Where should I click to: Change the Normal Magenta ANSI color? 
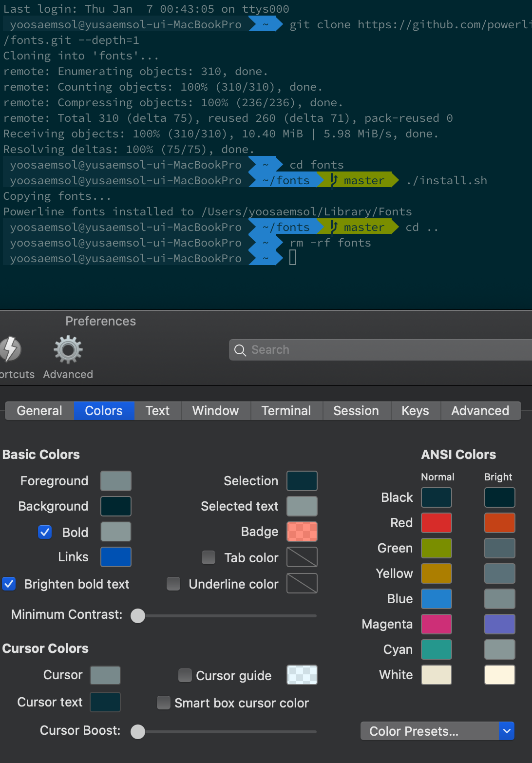tap(437, 624)
